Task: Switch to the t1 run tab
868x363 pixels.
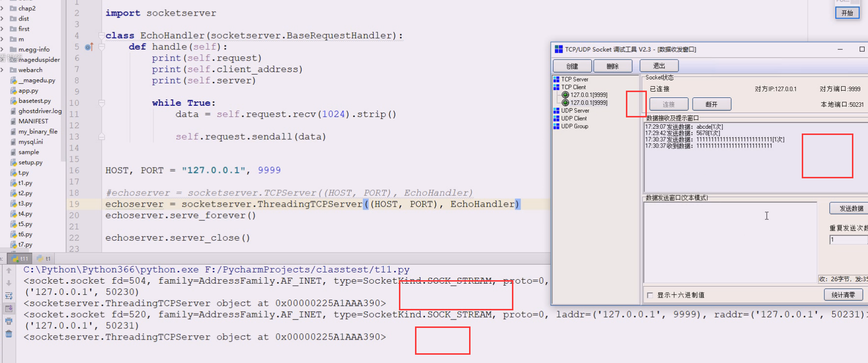Action: 43,259
